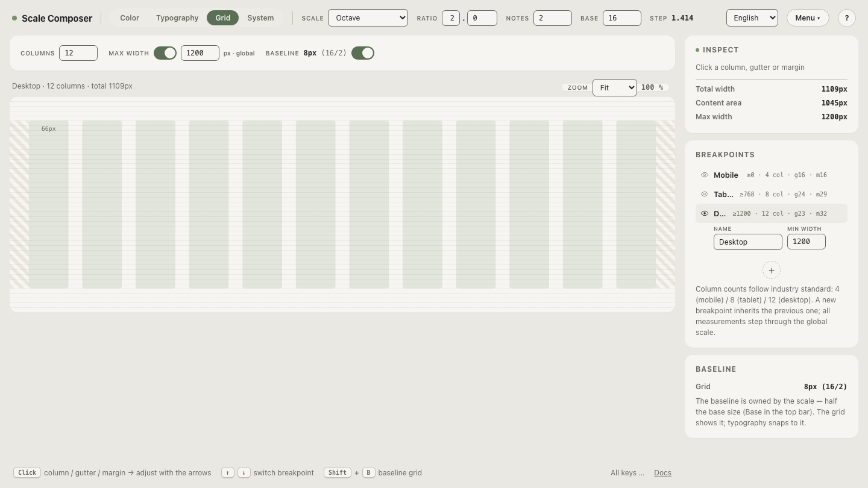The image size is (868, 488).
Task: Focus the Columns input field
Action: [x=78, y=53]
